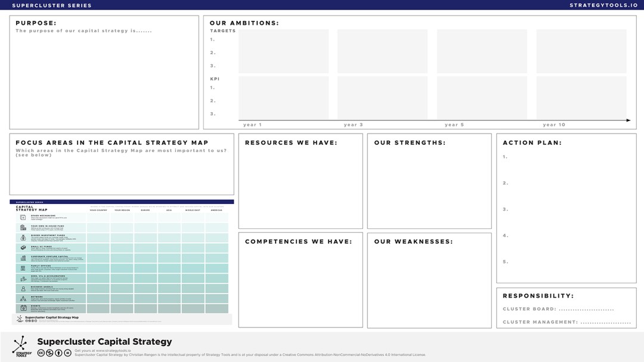This screenshot has height=362, width=644.
Task: Click the 'year 10' timeline label
Action: click(554, 125)
